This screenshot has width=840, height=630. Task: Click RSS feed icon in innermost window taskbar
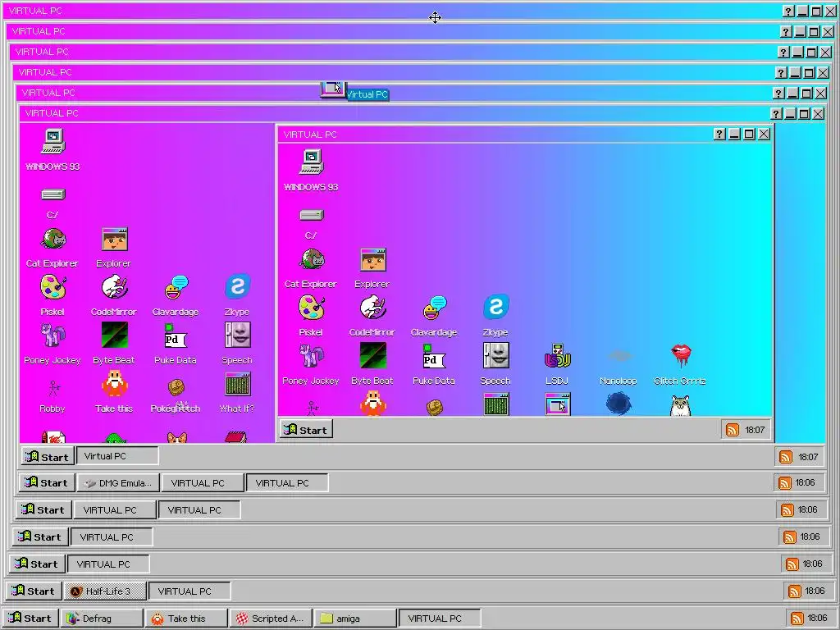coord(733,430)
